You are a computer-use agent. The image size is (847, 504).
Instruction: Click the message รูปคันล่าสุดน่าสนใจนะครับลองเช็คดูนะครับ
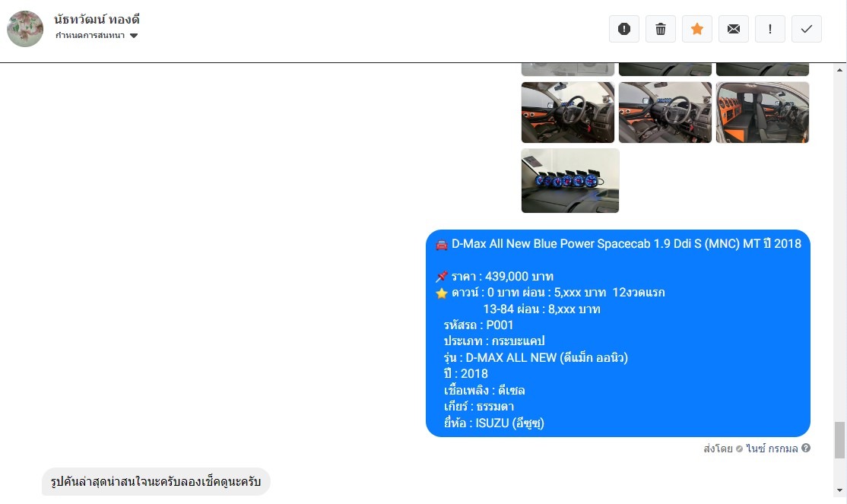(x=156, y=481)
